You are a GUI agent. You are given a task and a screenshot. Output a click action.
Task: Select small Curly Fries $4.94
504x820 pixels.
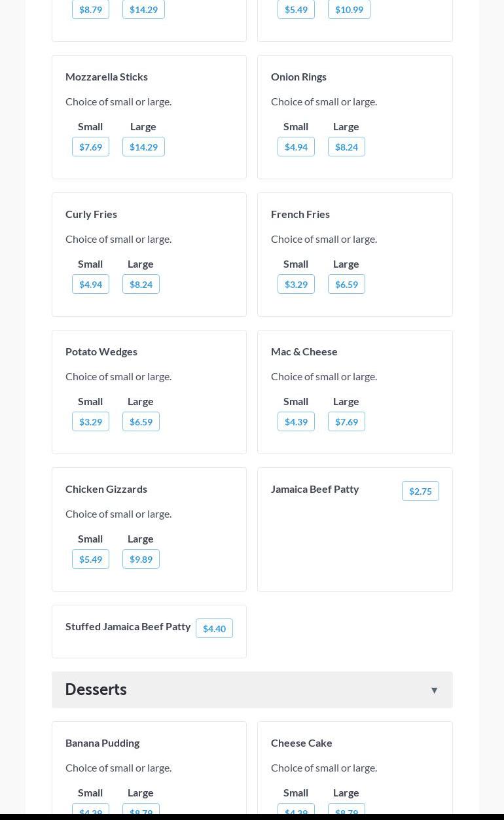click(90, 284)
